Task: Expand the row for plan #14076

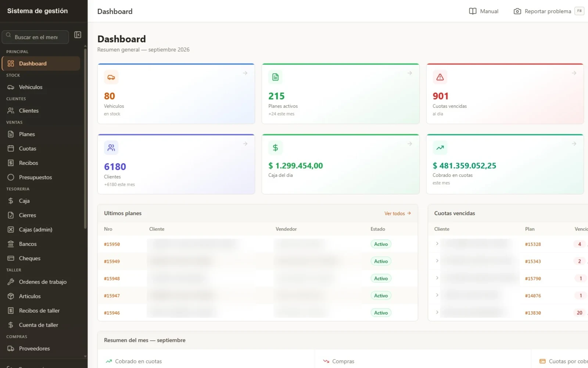Action: [437, 295]
